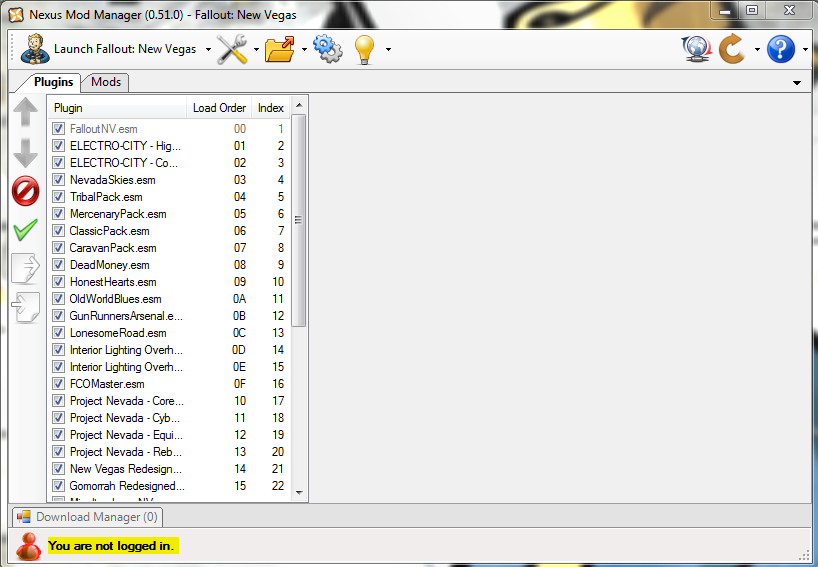Viewport: 818px width, 567px height.
Task: Uncheck the FCOMaster.esm checkbox
Action: click(x=58, y=384)
